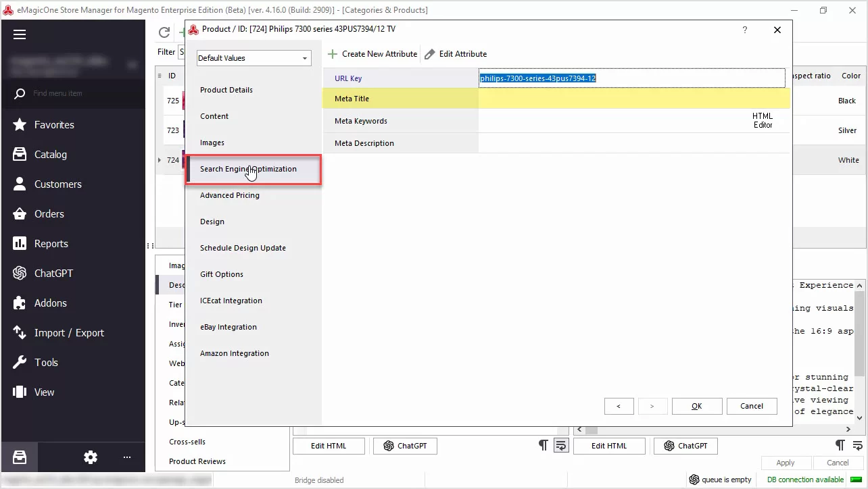The width and height of the screenshot is (868, 489).
Task: Click Edit Attribute button
Action: 456,54
